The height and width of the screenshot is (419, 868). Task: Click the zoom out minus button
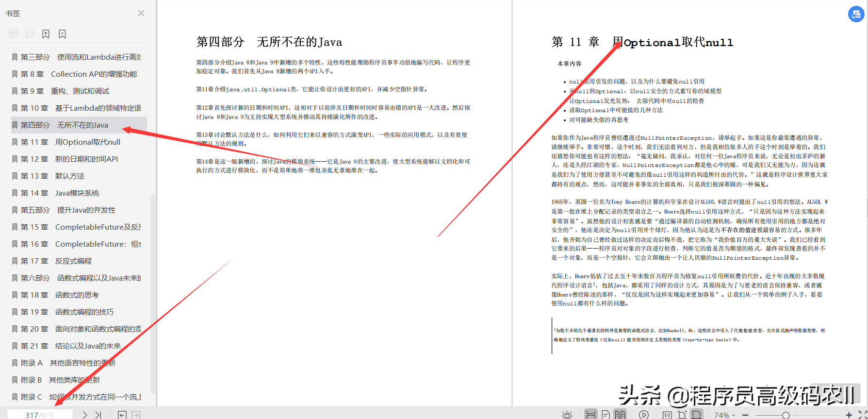745,415
